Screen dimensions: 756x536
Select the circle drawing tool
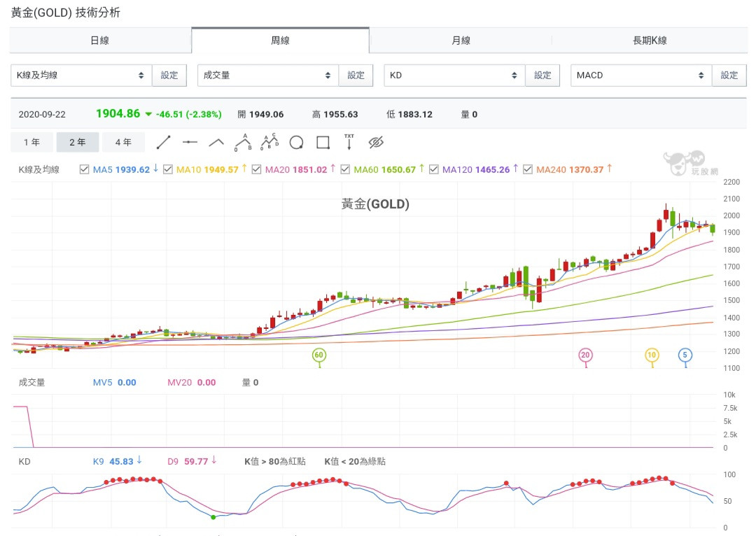pyautogui.click(x=296, y=143)
